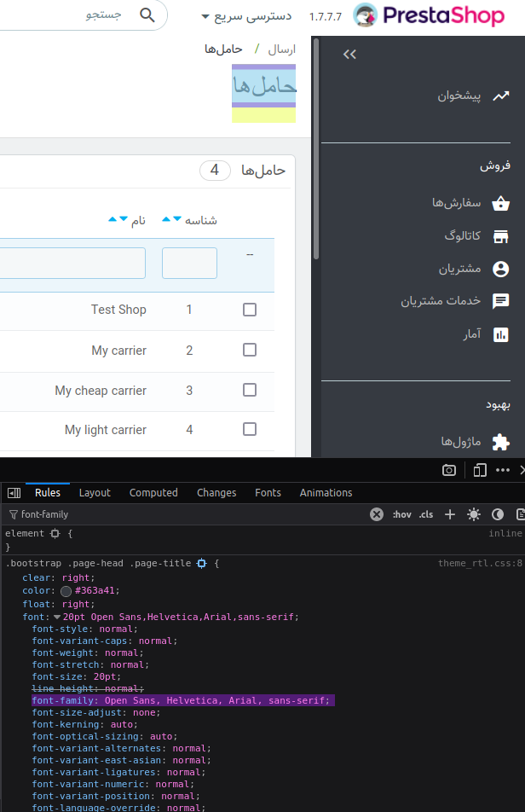Image resolution: width=525 pixels, height=812 pixels.
Task: Check the My light carrier checkbox
Action: pos(250,429)
